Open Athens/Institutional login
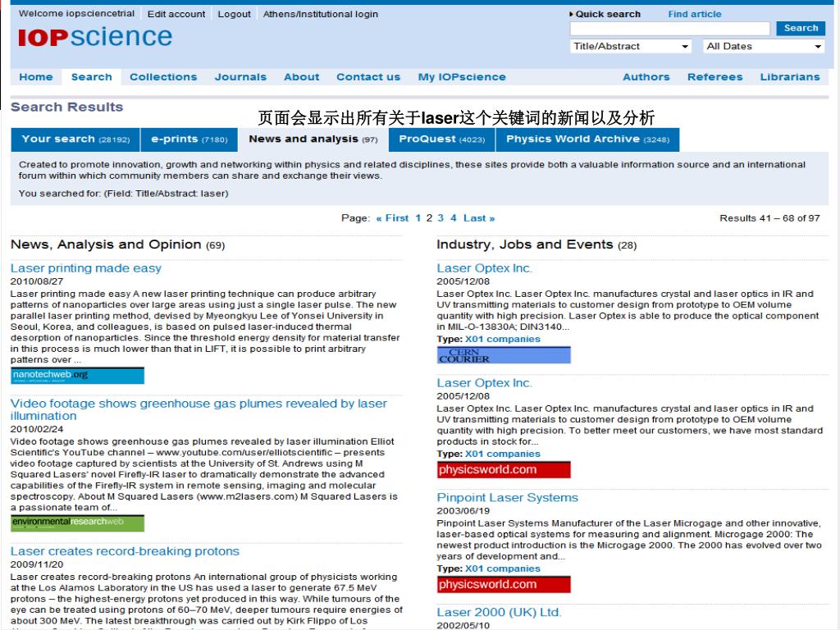840x630 pixels. pyautogui.click(x=321, y=14)
